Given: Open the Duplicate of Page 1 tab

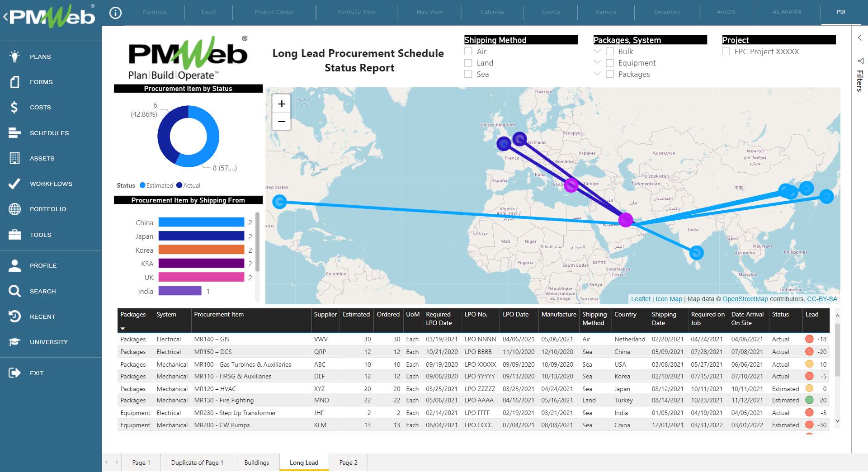Looking at the screenshot, I should coord(197,463).
